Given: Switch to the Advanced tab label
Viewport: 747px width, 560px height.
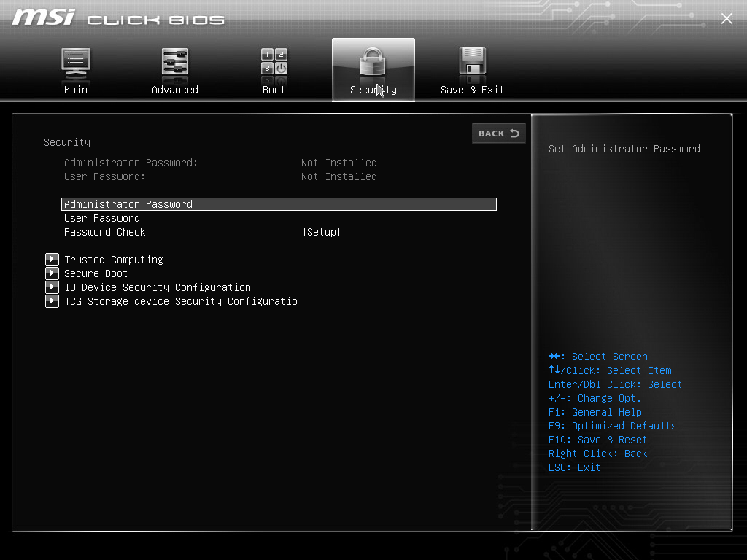Looking at the screenshot, I should click(x=175, y=90).
